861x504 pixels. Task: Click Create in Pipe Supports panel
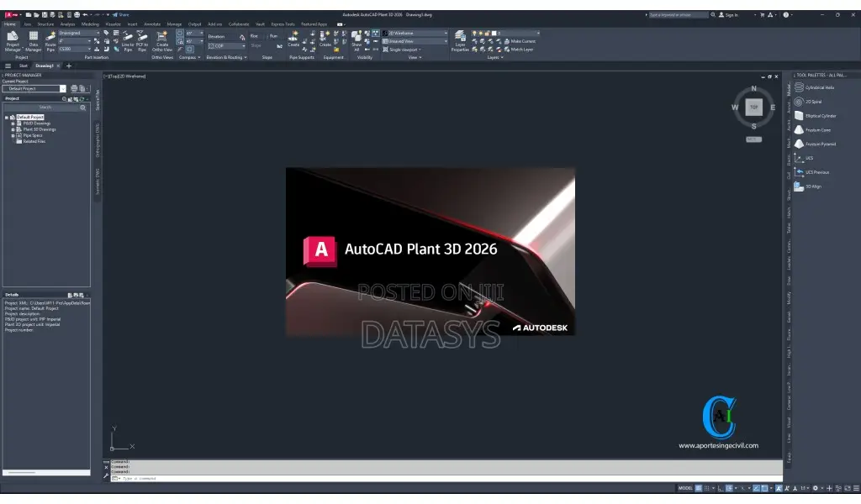tap(293, 39)
